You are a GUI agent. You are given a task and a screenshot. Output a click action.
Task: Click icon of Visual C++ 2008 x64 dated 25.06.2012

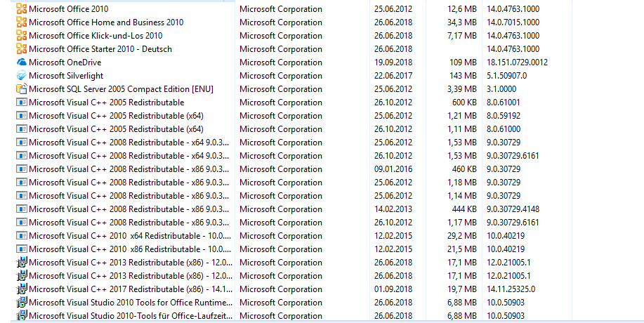21,142
